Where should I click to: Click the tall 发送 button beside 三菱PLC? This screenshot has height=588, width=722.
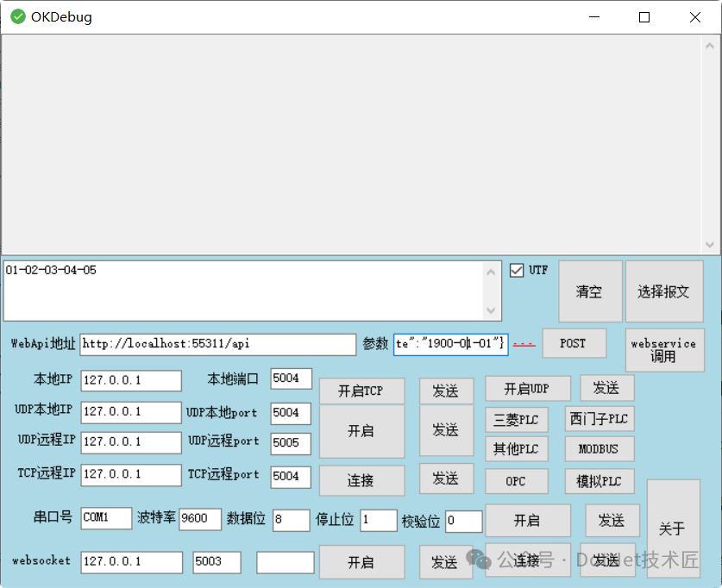coord(446,430)
